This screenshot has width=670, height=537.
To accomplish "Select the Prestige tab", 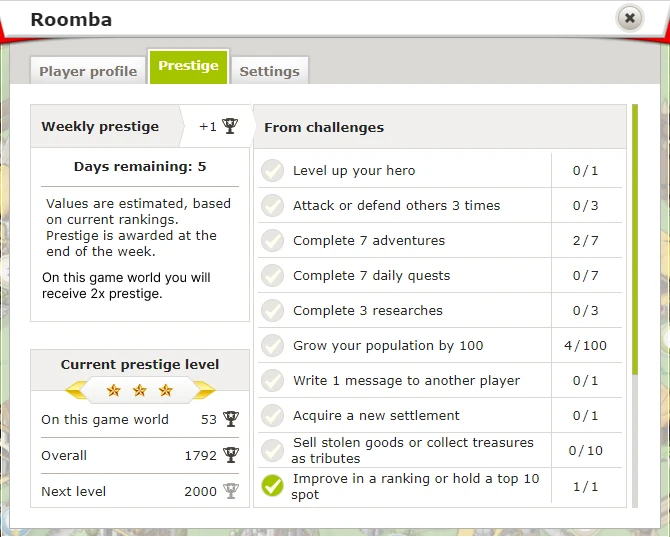I will tap(188, 66).
